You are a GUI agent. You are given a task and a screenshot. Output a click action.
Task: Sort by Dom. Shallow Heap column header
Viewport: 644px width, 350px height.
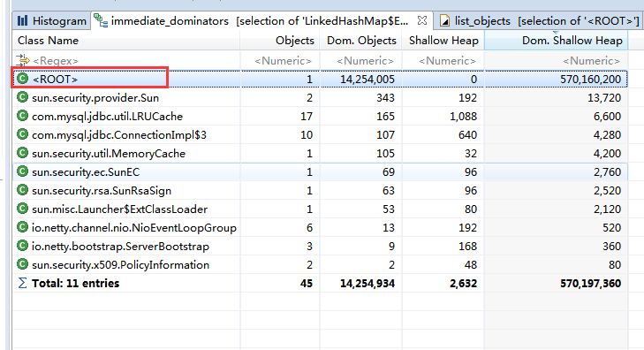click(557, 41)
